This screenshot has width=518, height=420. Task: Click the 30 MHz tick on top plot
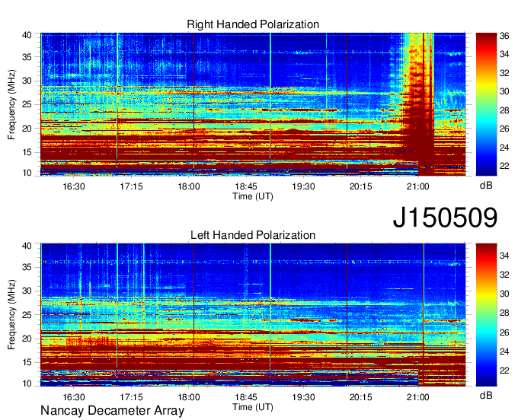coord(27,81)
